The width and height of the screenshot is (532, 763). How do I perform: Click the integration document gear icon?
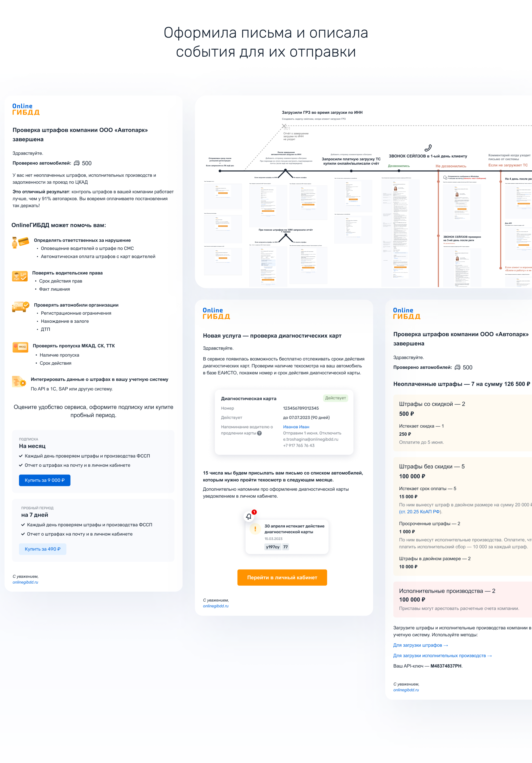[x=19, y=381]
